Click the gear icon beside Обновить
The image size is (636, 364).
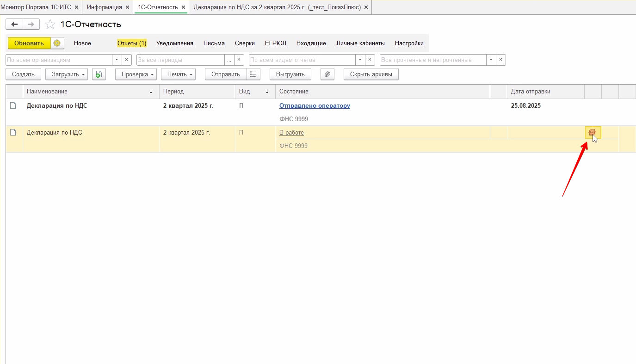pyautogui.click(x=57, y=43)
